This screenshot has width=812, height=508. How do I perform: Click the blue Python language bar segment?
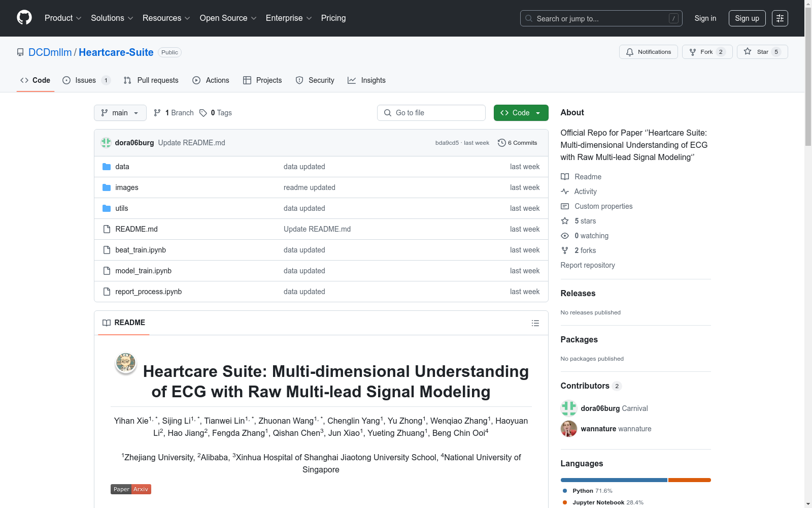tap(614, 480)
